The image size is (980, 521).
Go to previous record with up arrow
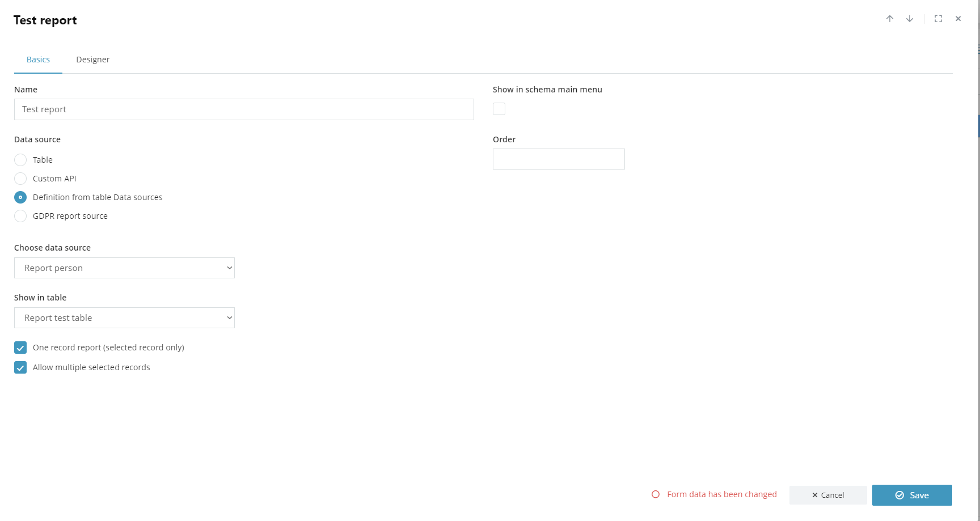[890, 19]
